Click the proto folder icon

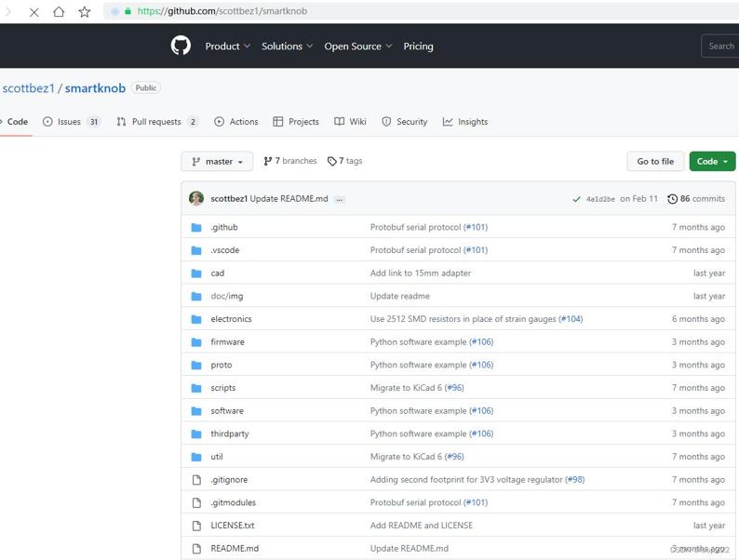(196, 365)
